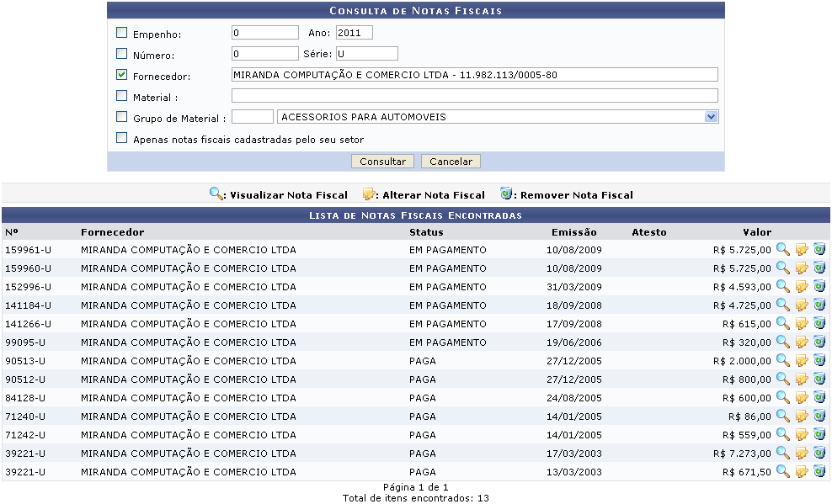Select invoice number 159961-U

click(28, 250)
